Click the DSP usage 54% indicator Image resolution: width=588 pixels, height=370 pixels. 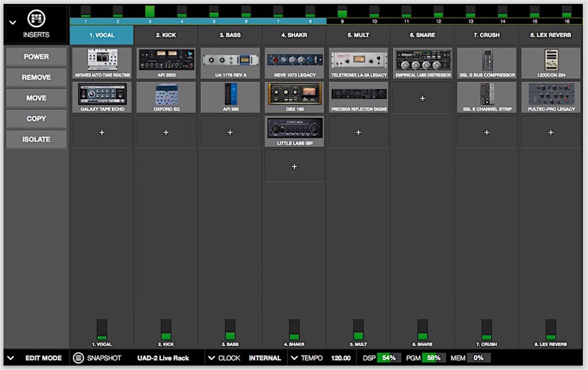pos(389,358)
